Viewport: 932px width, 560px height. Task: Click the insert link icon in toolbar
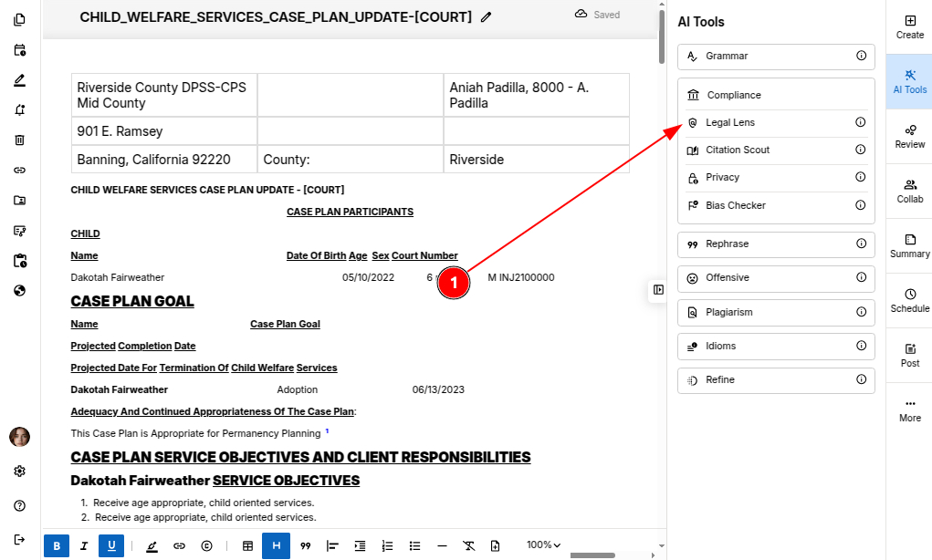click(179, 545)
